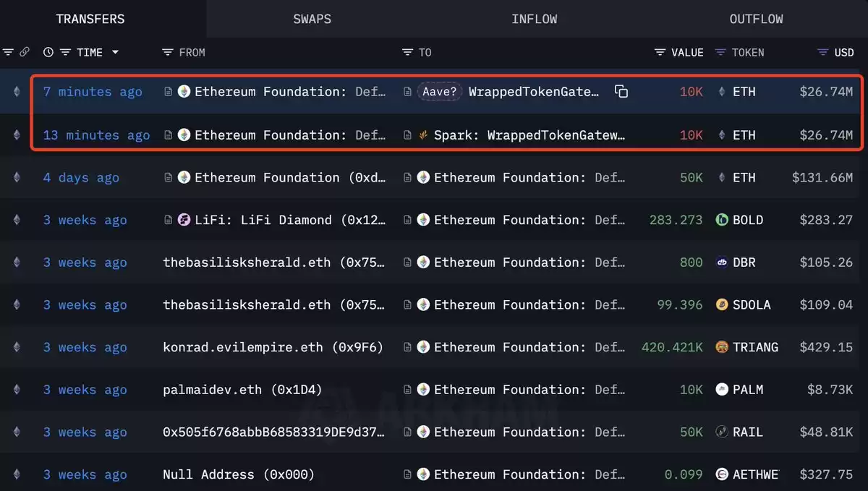Open LiFi: LiFi Diamond (0x12… sender
This screenshot has height=491, width=868.
290,220
